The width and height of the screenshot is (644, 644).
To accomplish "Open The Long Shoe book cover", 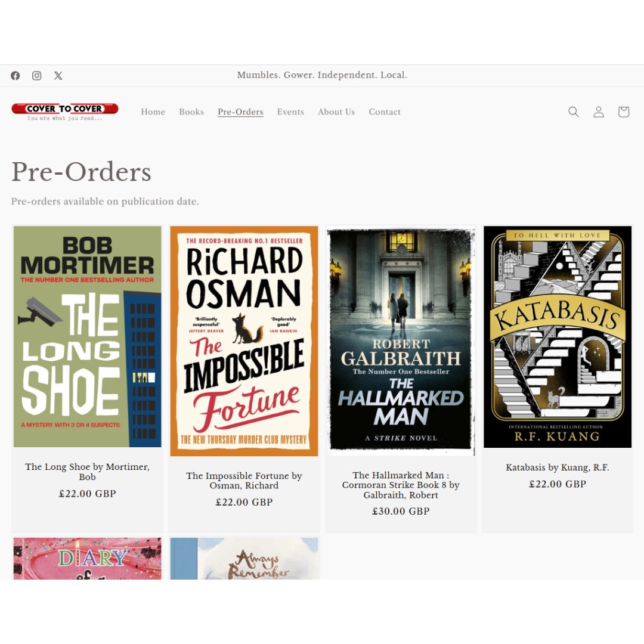I will [88, 336].
